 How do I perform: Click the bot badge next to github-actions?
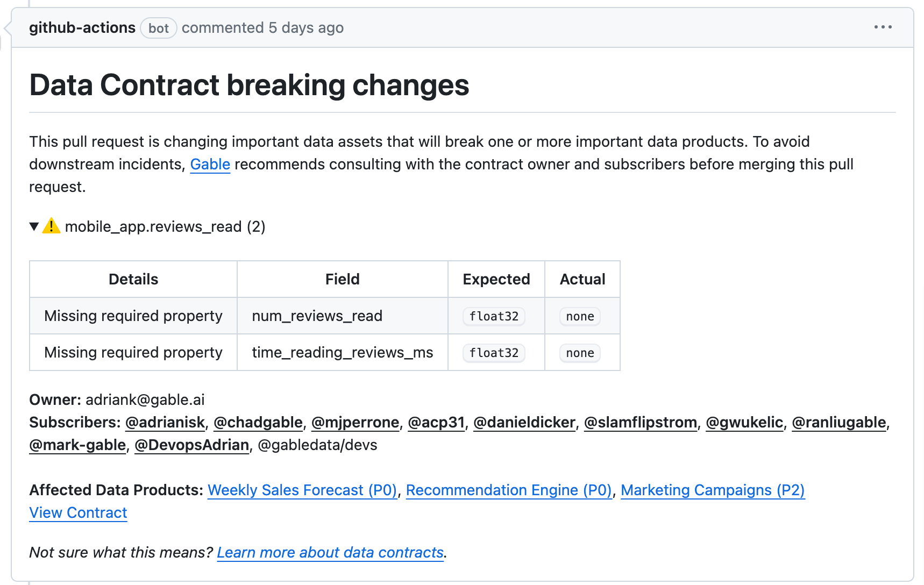tap(158, 28)
